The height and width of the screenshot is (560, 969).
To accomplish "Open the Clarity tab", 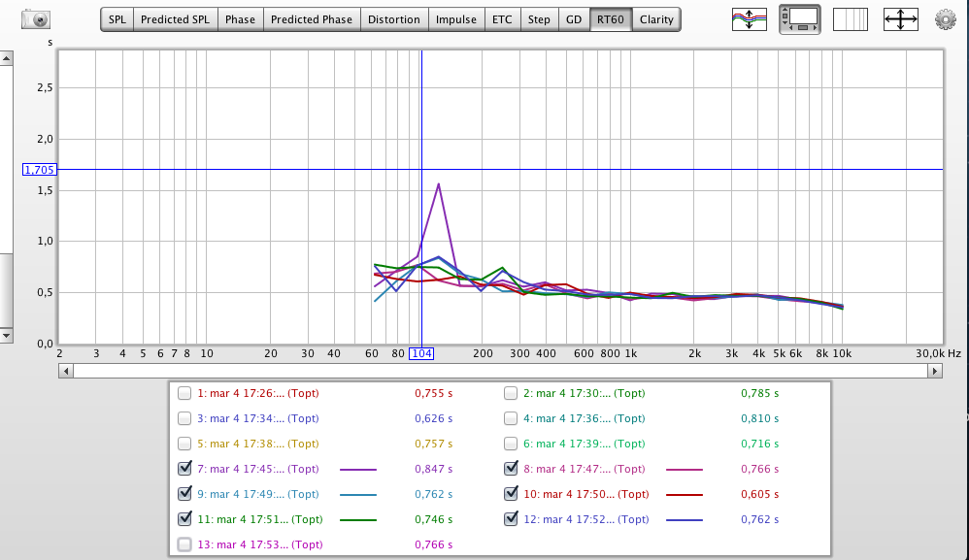I will coord(656,19).
